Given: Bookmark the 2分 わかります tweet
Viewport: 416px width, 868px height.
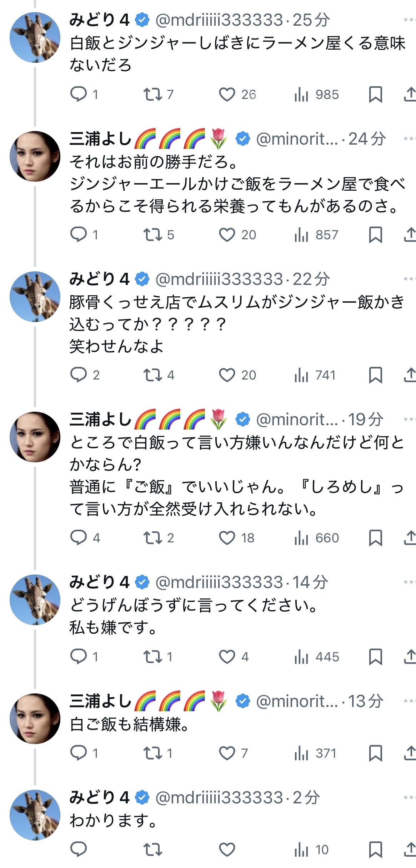Looking at the screenshot, I should [375, 849].
